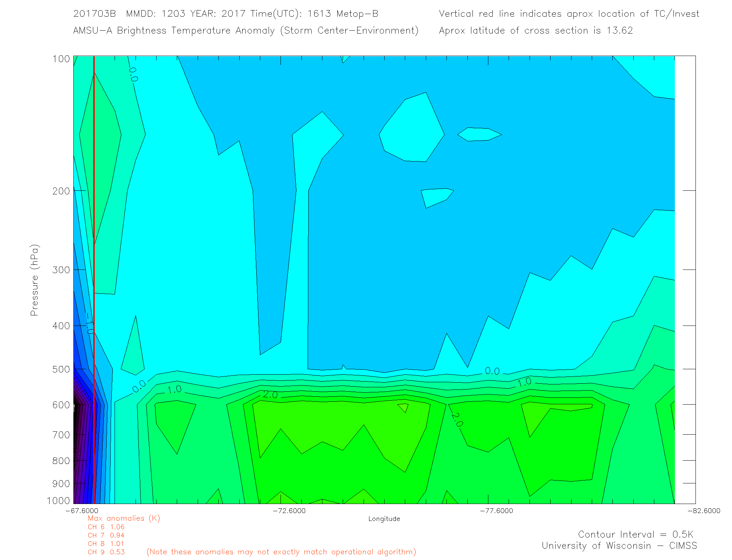Click the CH 9 0.53 anomaly entry

(x=106, y=552)
